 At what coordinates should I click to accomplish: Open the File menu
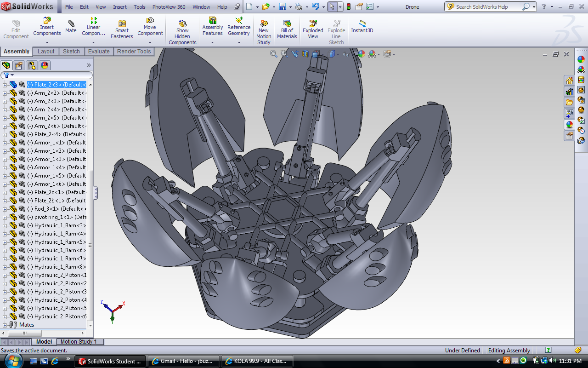coord(69,7)
